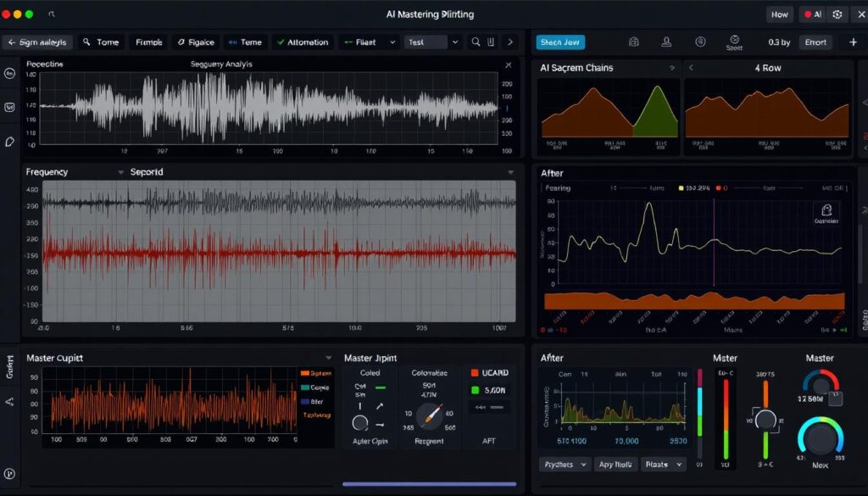Click the clipboard icon next to search

[492, 42]
